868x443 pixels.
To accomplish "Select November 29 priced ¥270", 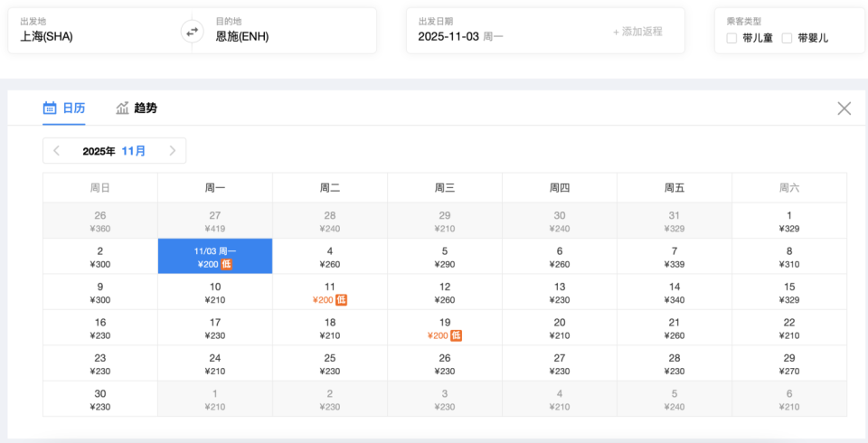I will click(789, 364).
